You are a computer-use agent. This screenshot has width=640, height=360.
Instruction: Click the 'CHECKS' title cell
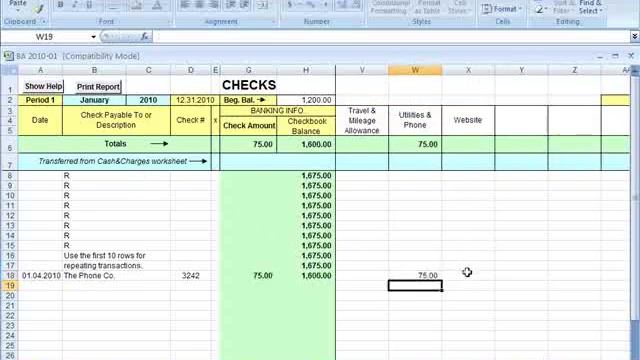[249, 85]
